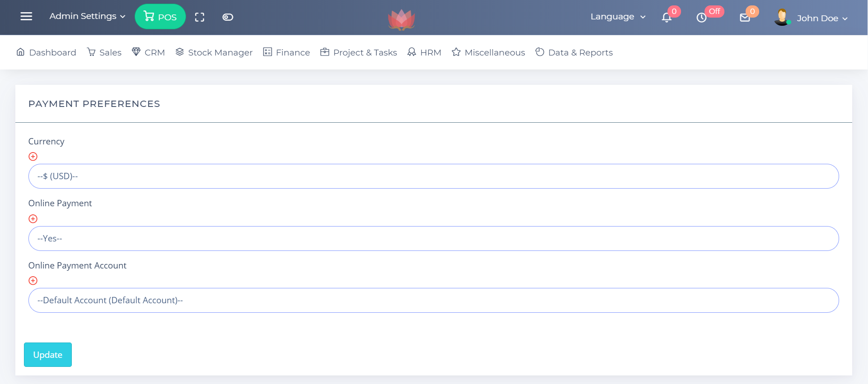Open the Currency select box
The width and height of the screenshot is (868, 384).
433,176
